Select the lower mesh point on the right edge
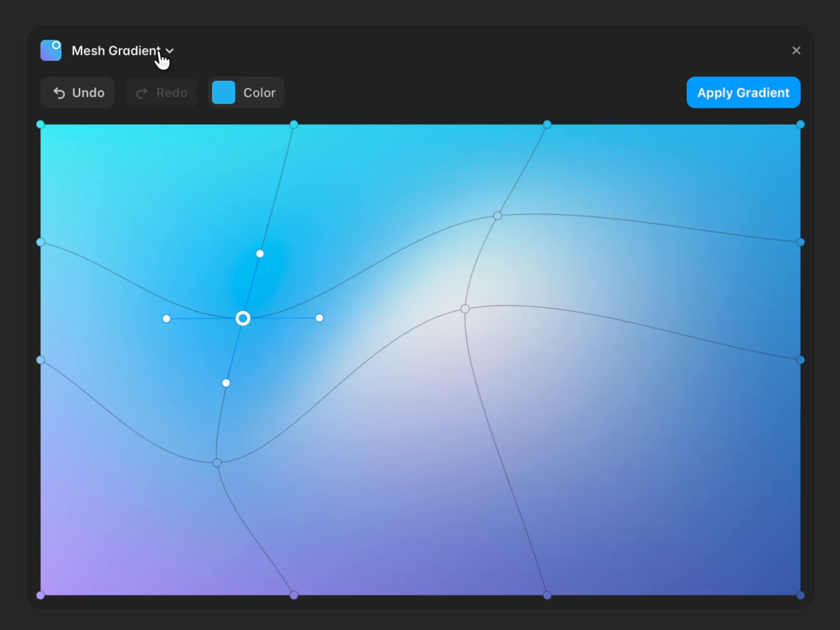 click(x=801, y=360)
